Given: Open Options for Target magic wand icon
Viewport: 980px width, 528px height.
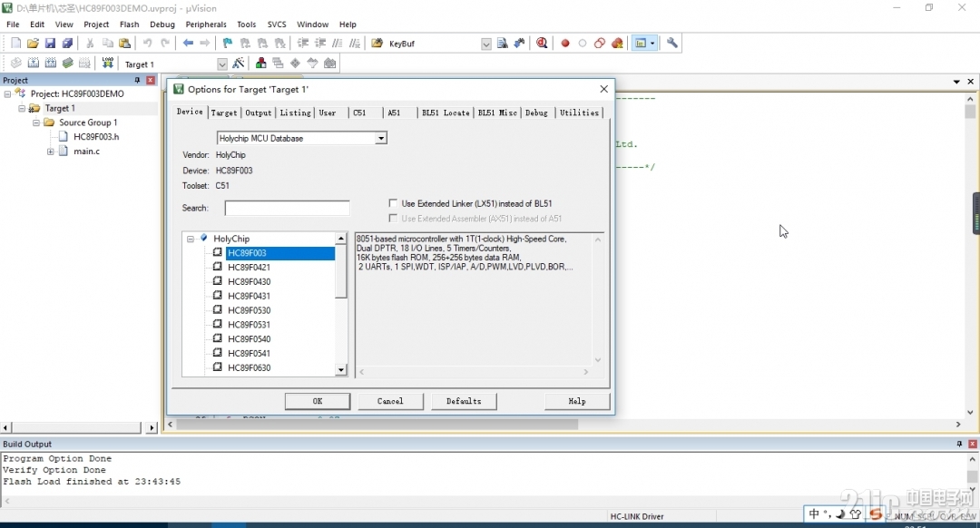Looking at the screenshot, I should tap(238, 64).
